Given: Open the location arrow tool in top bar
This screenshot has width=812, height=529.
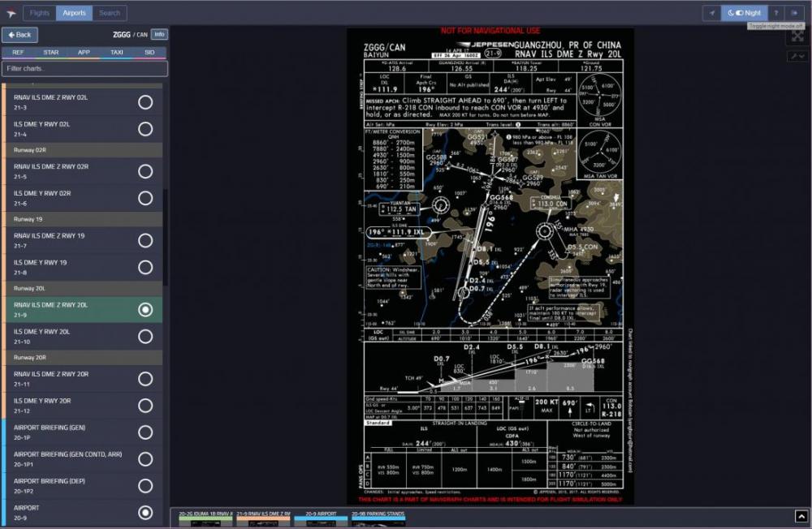Looking at the screenshot, I should click(x=712, y=13).
